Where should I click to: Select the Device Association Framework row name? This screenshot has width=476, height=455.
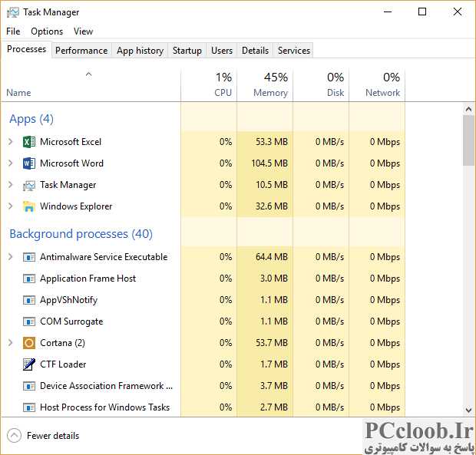tap(106, 386)
